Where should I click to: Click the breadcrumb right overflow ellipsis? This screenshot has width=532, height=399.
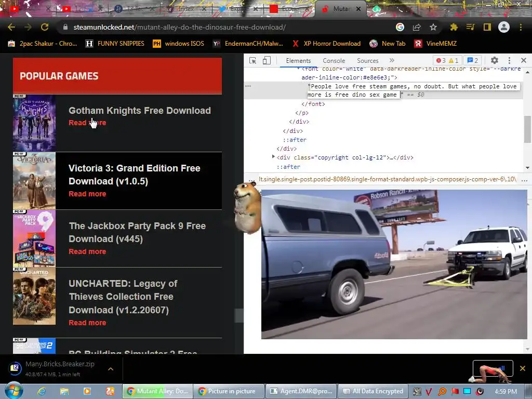(524, 180)
